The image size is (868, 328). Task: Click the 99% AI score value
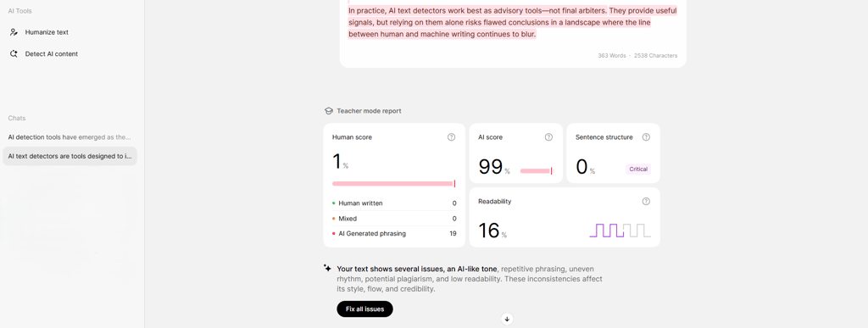494,166
